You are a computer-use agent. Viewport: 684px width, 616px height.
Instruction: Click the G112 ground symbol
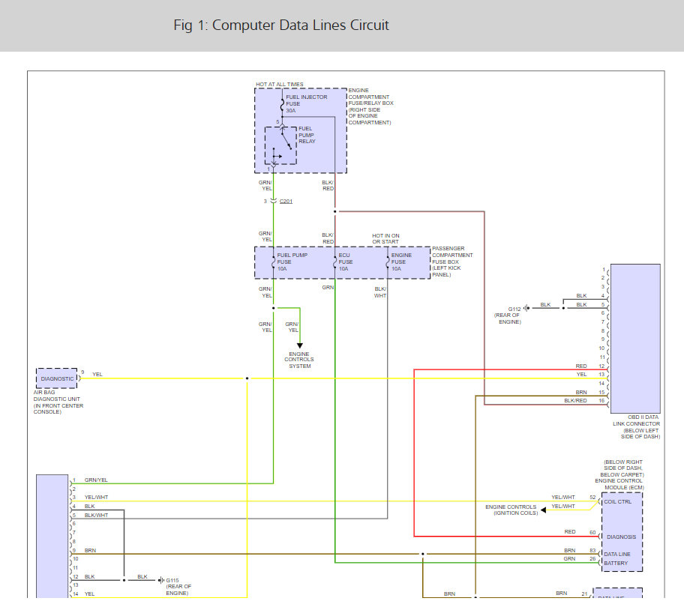(x=526, y=308)
